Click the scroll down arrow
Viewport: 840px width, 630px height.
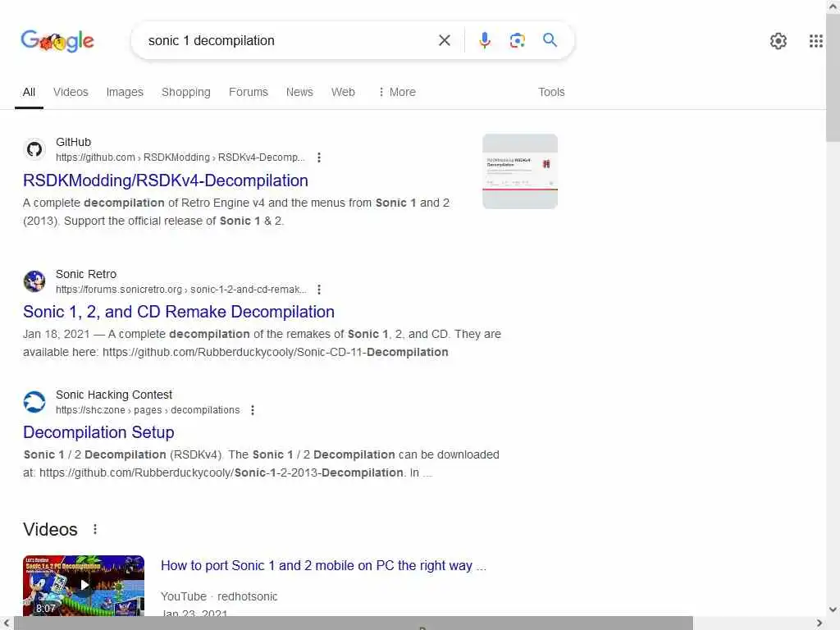click(x=833, y=609)
